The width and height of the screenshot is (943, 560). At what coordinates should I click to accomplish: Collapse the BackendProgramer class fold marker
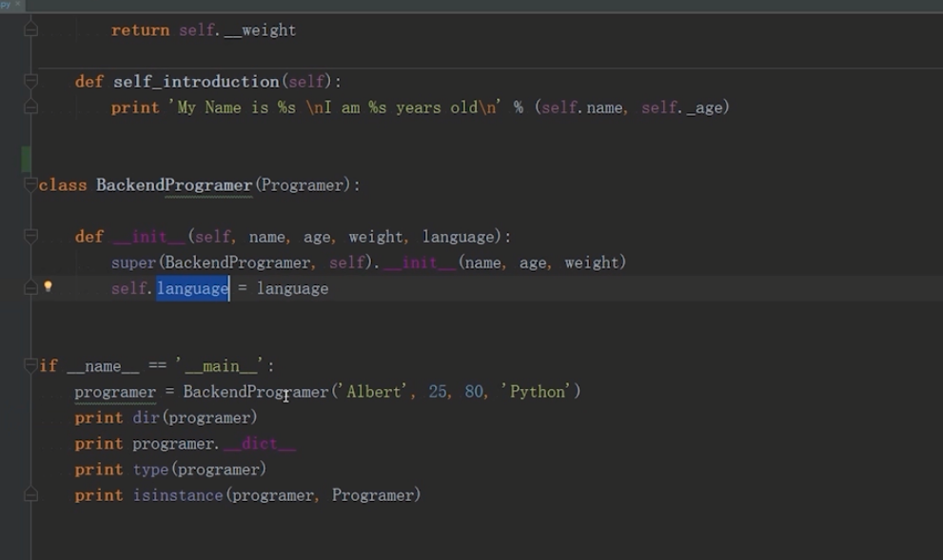30,184
